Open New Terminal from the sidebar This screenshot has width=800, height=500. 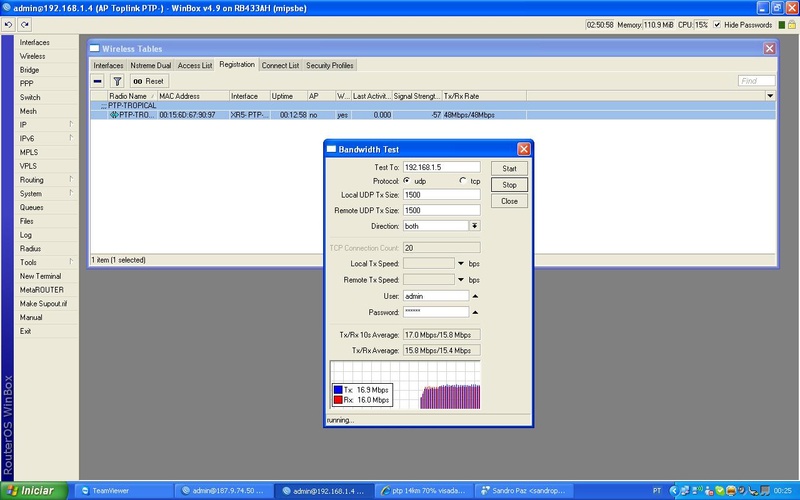40,276
